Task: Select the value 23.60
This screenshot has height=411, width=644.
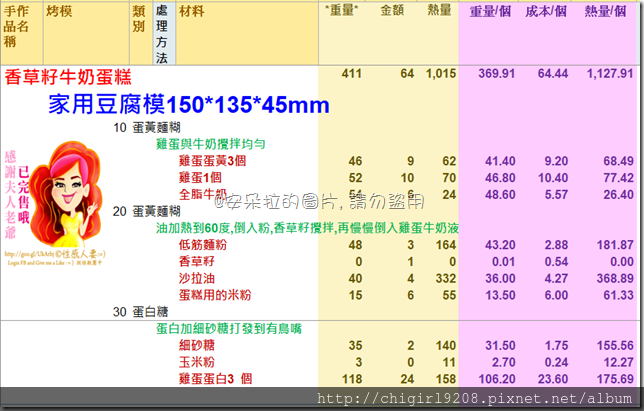Action: (553, 379)
